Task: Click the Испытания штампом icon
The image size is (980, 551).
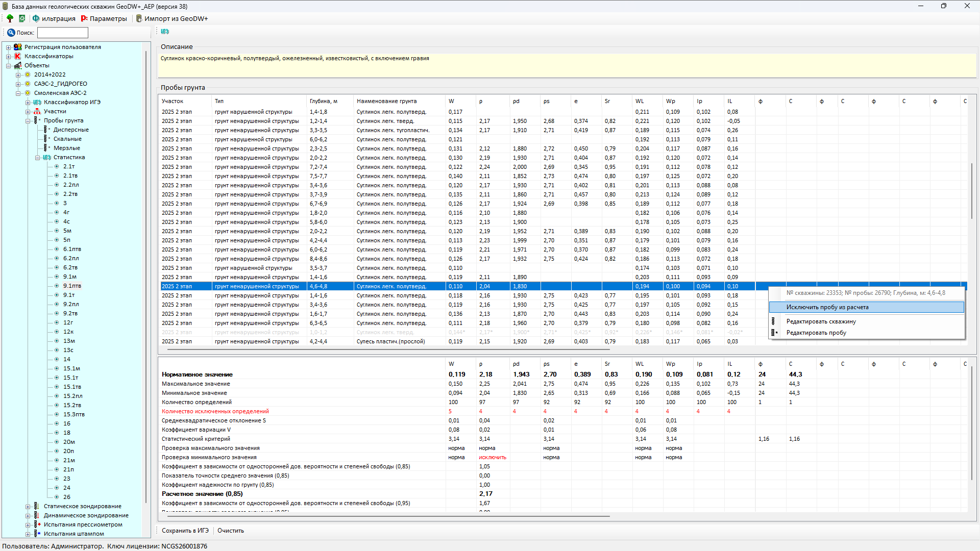Action: [37, 534]
